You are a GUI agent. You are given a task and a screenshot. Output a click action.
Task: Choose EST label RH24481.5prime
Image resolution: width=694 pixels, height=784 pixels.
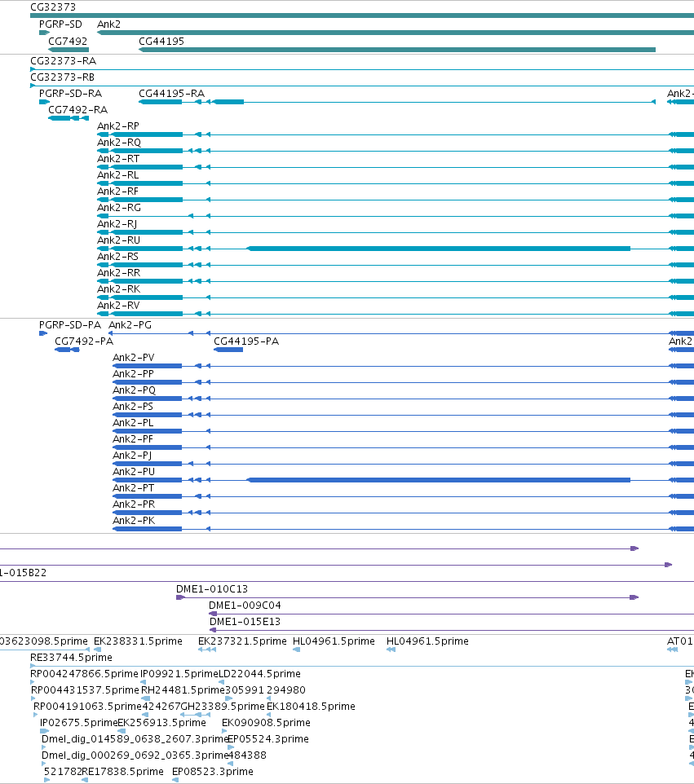click(x=183, y=690)
